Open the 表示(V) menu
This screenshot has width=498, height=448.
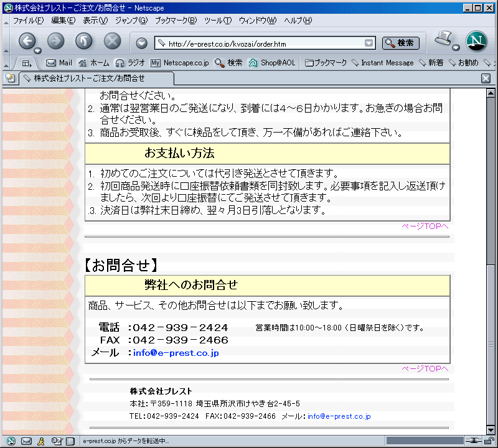tap(95, 21)
